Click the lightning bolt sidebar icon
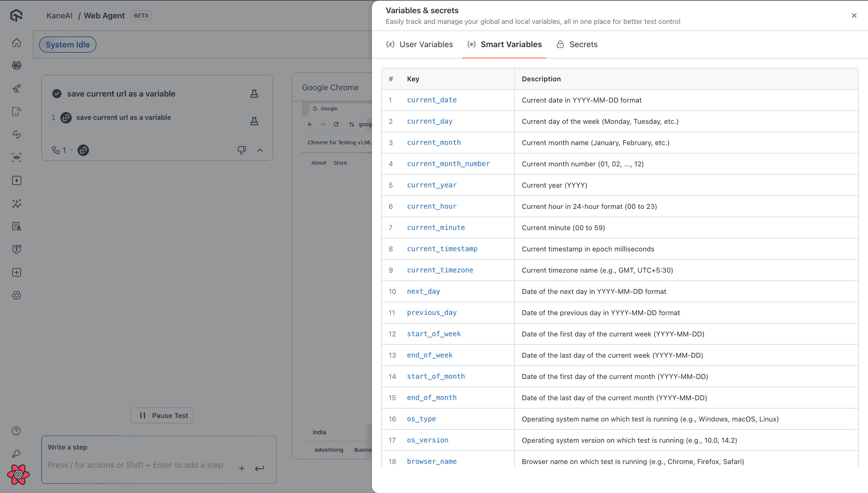 [17, 180]
